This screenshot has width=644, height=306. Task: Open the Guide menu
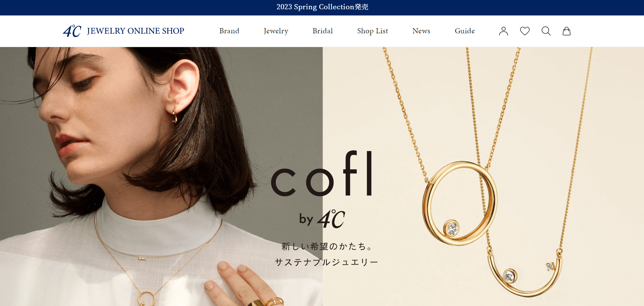[x=465, y=31]
